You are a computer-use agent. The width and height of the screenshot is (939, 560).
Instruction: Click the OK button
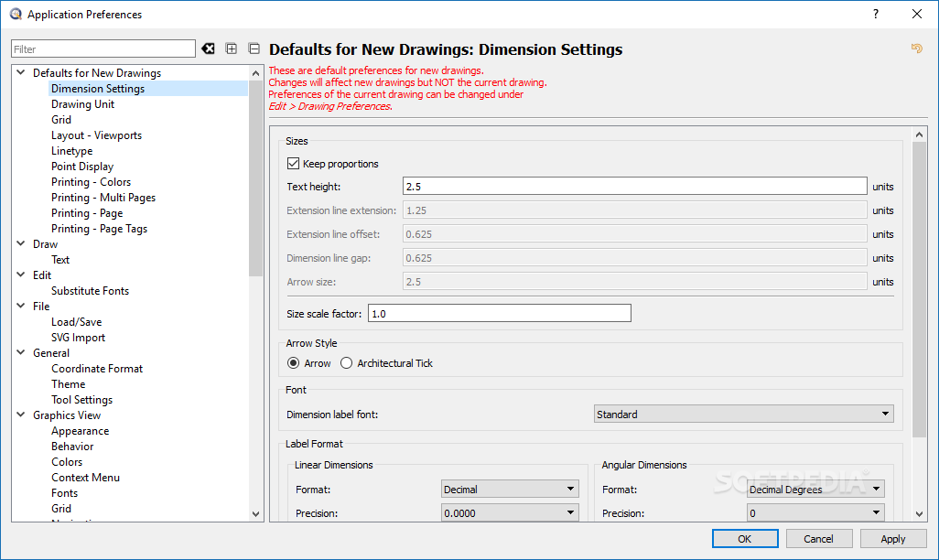pyautogui.click(x=745, y=538)
